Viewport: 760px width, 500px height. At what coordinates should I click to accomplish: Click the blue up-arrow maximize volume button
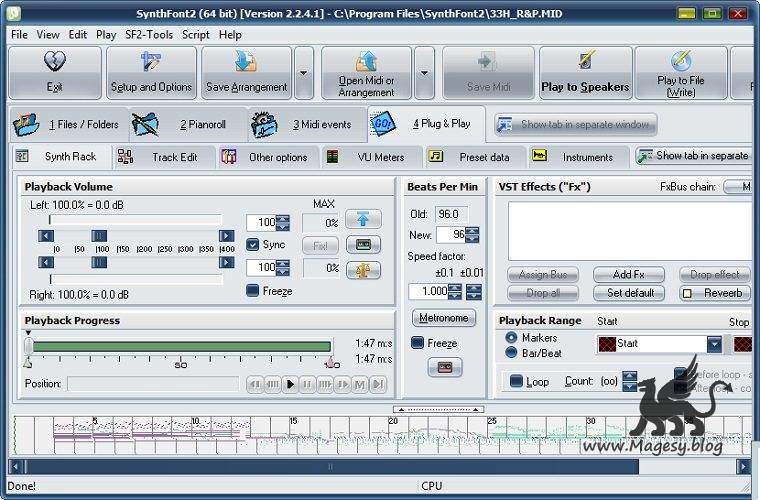pos(363,219)
